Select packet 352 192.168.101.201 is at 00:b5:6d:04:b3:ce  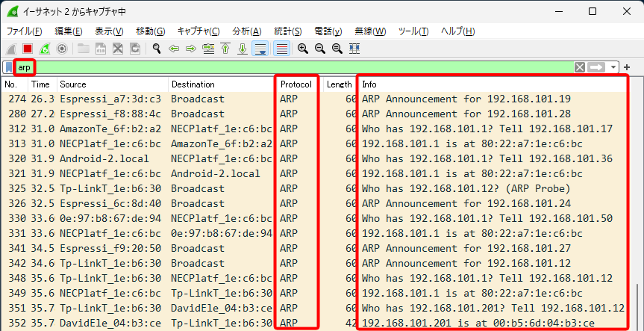pos(315,324)
